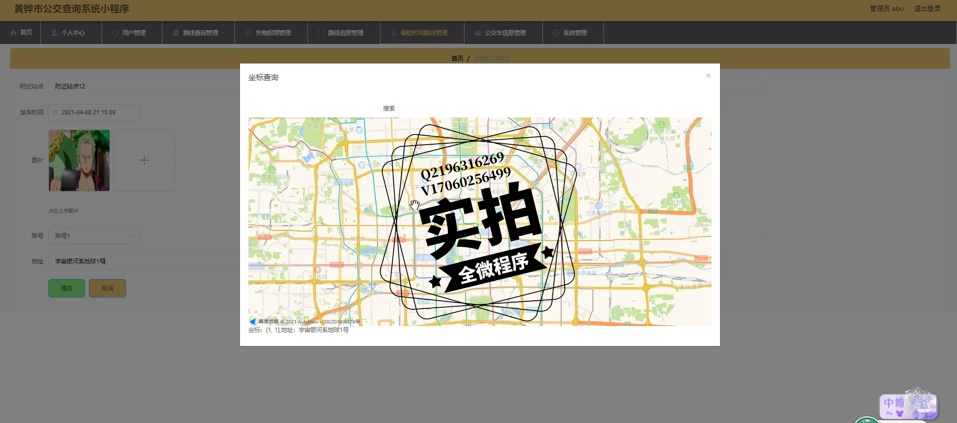The width and height of the screenshot is (957, 423).
Task: Click the 路线信息管理 fullscreen icon
Action: [321, 33]
